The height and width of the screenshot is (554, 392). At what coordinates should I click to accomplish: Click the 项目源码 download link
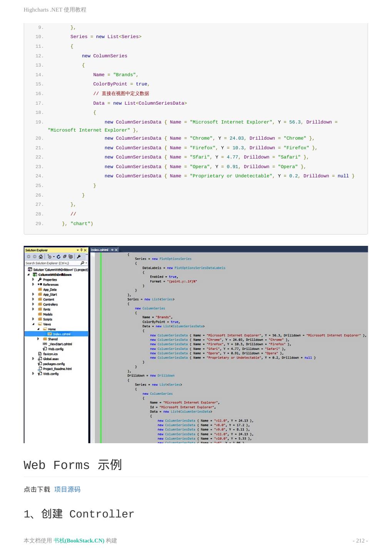coord(67,489)
